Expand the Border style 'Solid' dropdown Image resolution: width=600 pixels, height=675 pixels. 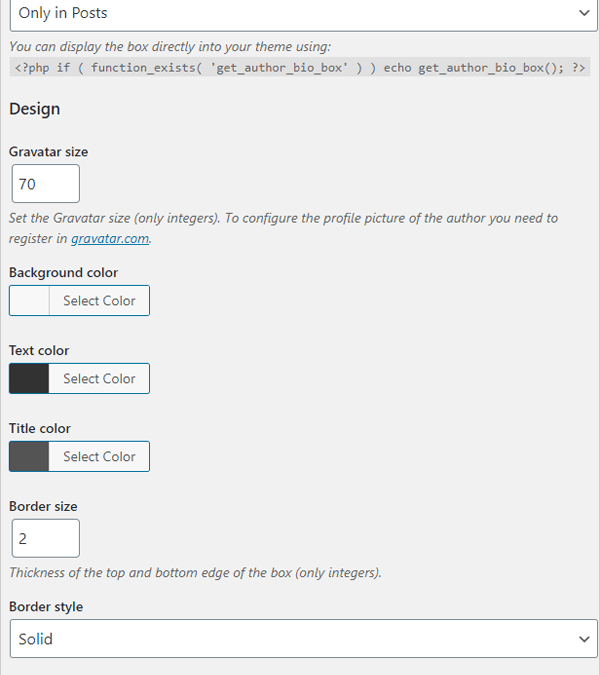point(303,638)
